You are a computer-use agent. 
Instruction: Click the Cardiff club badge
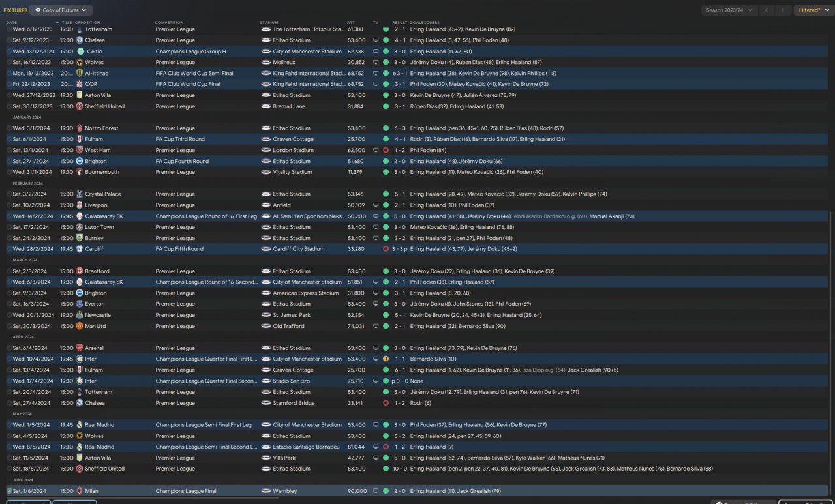(80, 249)
